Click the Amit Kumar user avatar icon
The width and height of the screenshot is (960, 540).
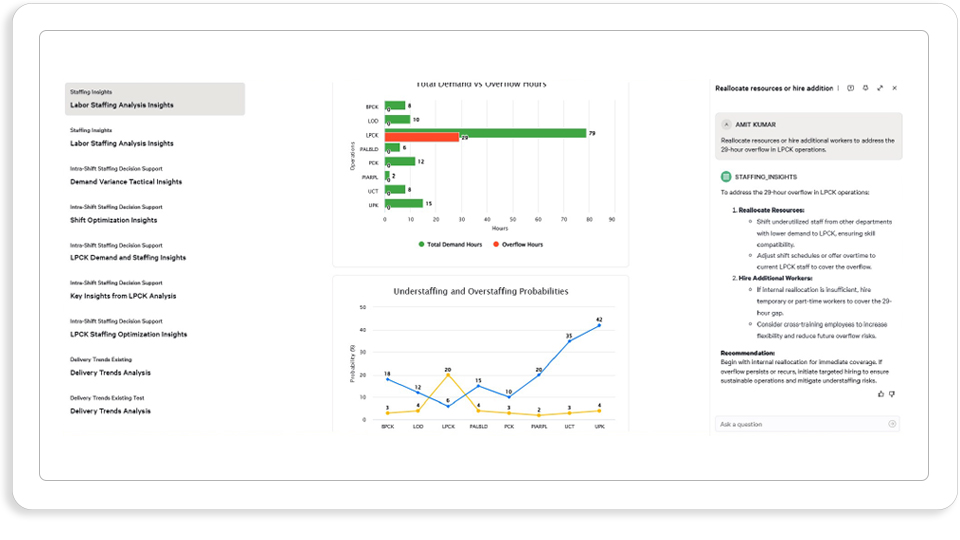point(726,124)
